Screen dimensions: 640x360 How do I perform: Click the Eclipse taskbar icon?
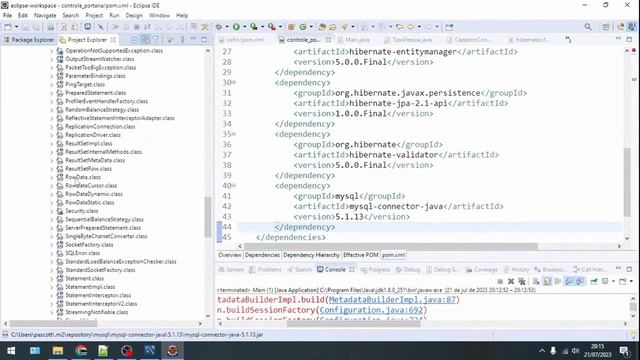point(173,351)
